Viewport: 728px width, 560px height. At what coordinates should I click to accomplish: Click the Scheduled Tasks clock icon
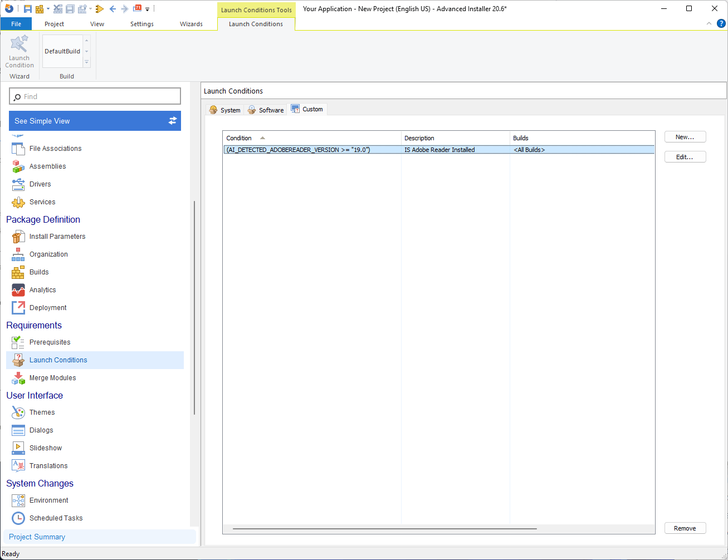[x=18, y=518]
